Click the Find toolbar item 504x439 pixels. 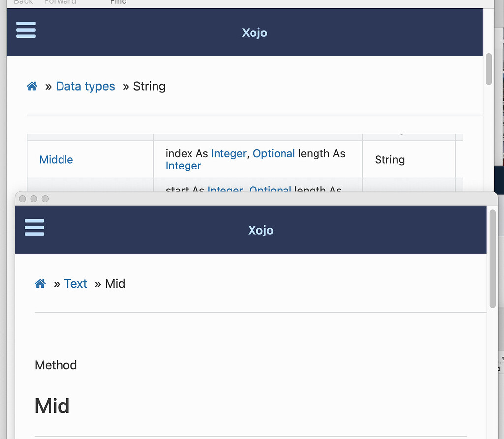(x=118, y=2)
